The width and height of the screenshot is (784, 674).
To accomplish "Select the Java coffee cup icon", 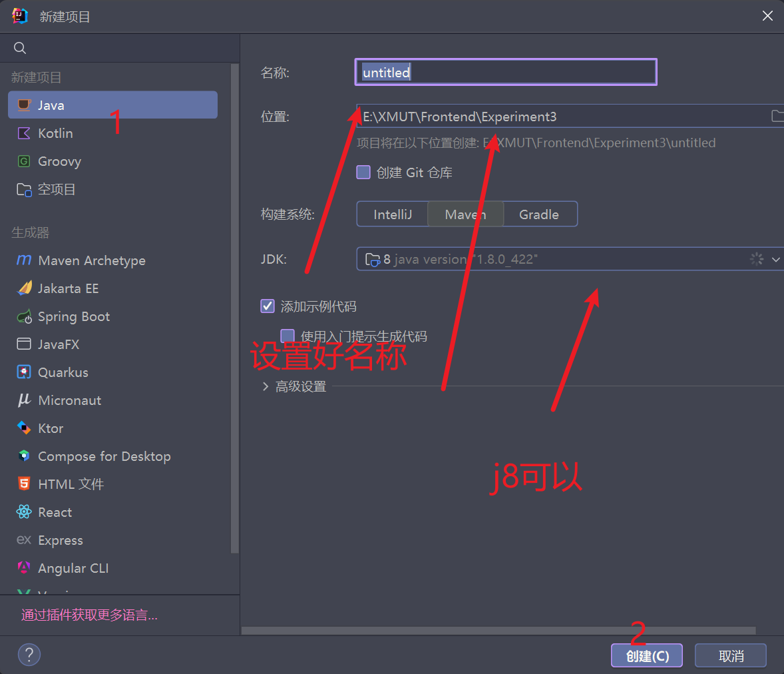I will 24,105.
